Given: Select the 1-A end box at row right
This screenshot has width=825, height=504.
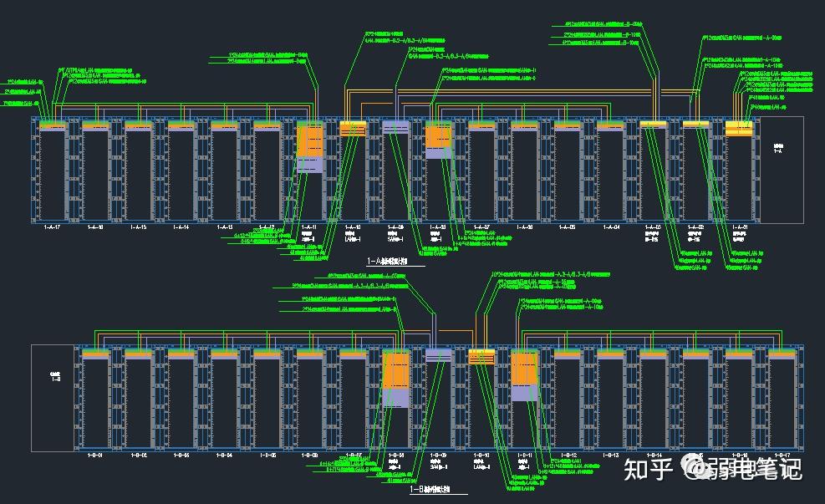Looking at the screenshot, I should (782, 170).
